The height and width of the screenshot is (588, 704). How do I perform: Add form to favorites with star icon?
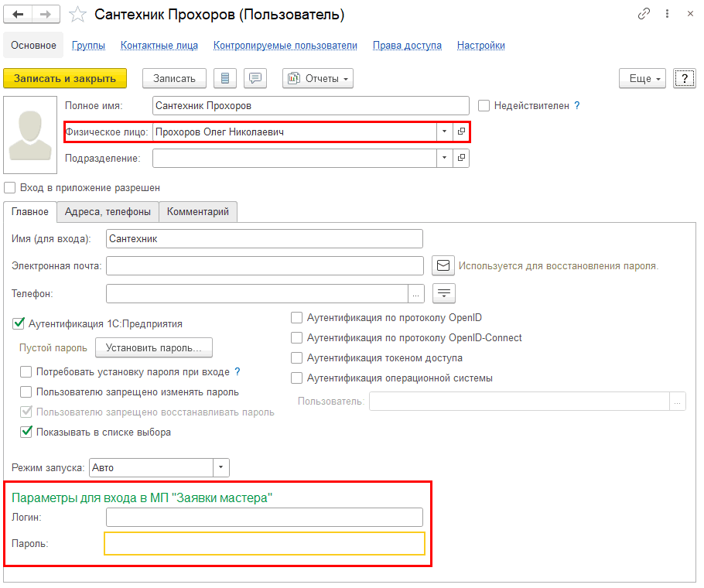(x=77, y=15)
